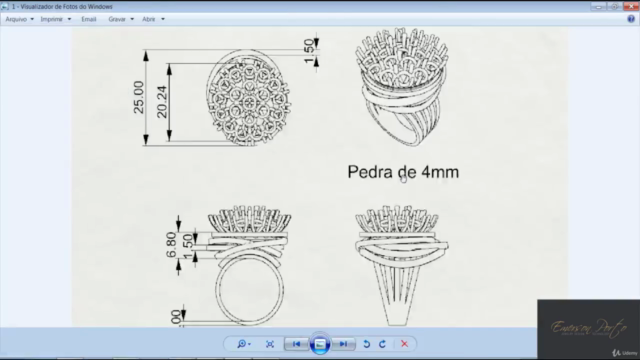The height and width of the screenshot is (360, 640).
Task: Click the 6.80 dimension label
Action: 171,245
